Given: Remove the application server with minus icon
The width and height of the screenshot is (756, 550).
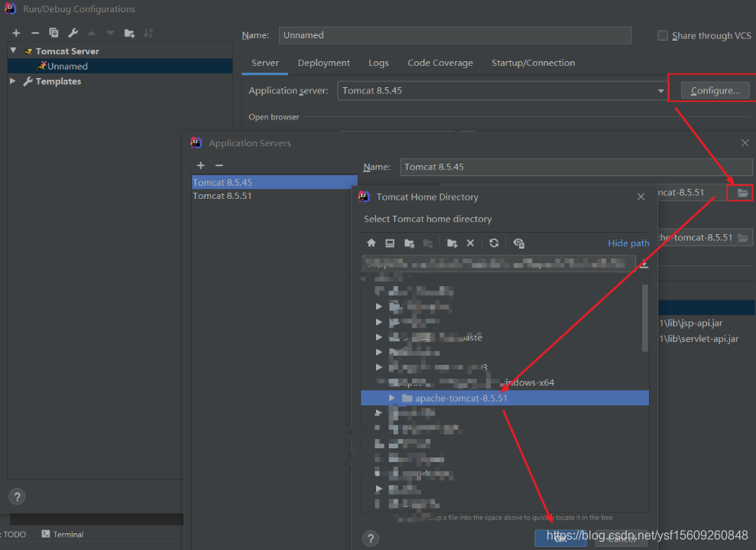Looking at the screenshot, I should pos(219,165).
